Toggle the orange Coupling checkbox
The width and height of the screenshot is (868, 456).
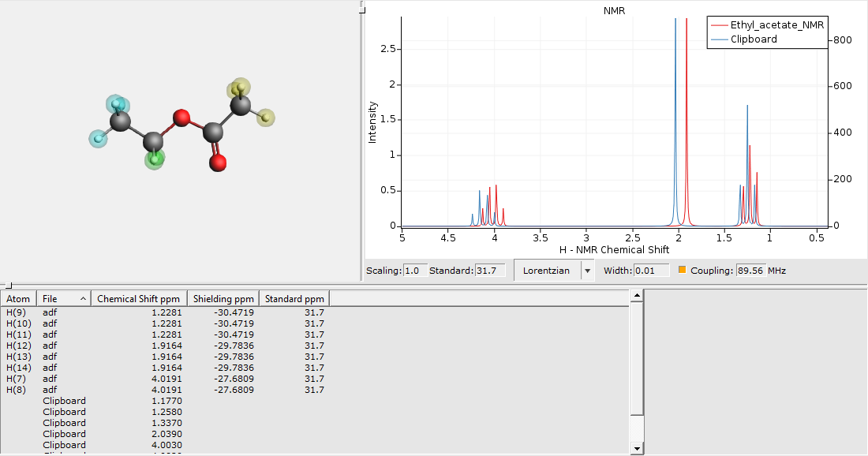(x=682, y=270)
